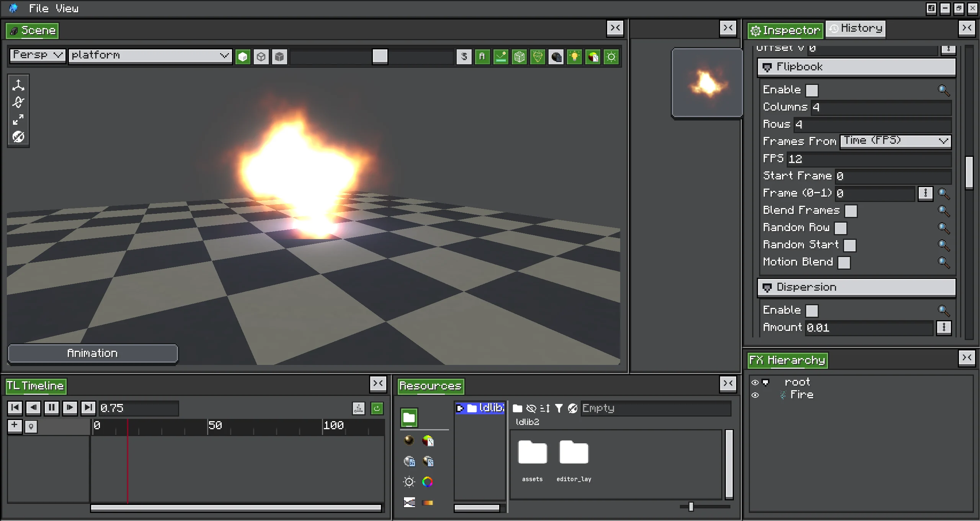Jump to timeline start
This screenshot has width=980, height=521.
[x=15, y=407]
